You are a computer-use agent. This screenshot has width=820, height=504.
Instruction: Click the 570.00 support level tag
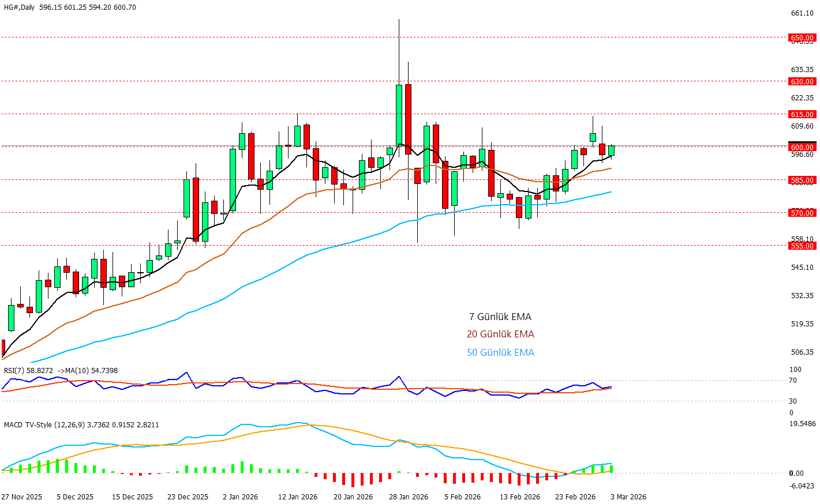(x=802, y=213)
